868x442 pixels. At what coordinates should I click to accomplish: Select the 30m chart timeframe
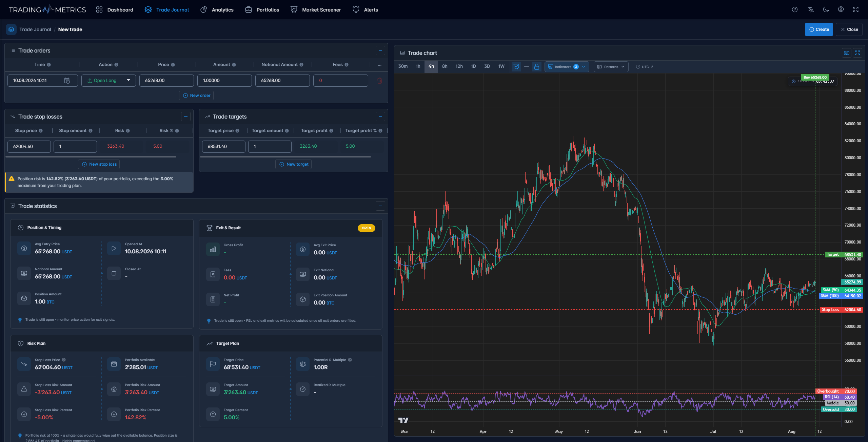click(403, 66)
